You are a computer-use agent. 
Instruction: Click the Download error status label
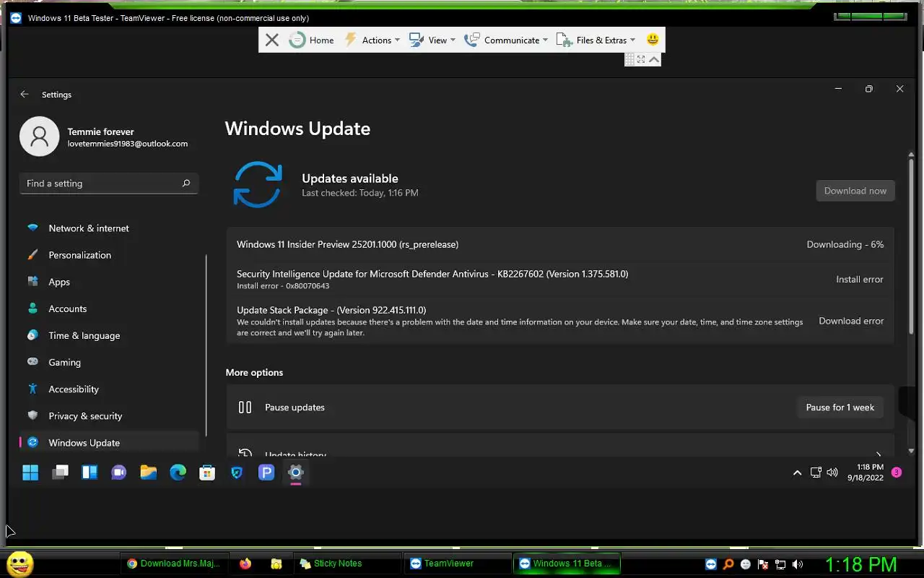point(851,321)
